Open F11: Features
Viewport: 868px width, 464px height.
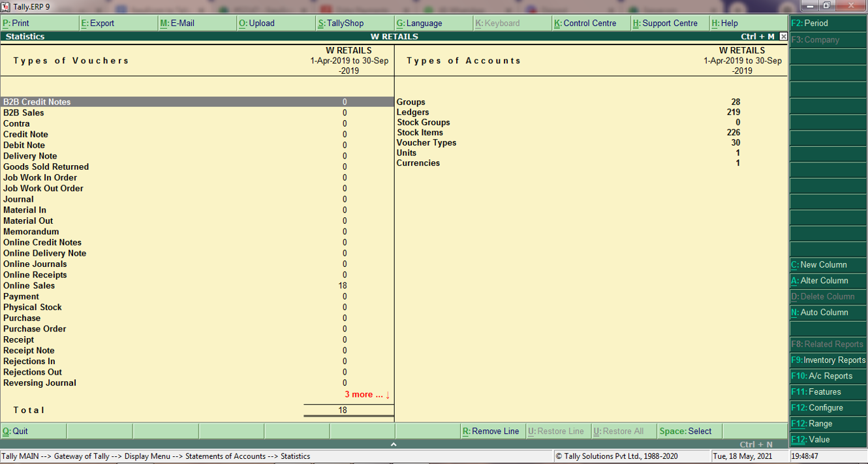[x=828, y=392]
